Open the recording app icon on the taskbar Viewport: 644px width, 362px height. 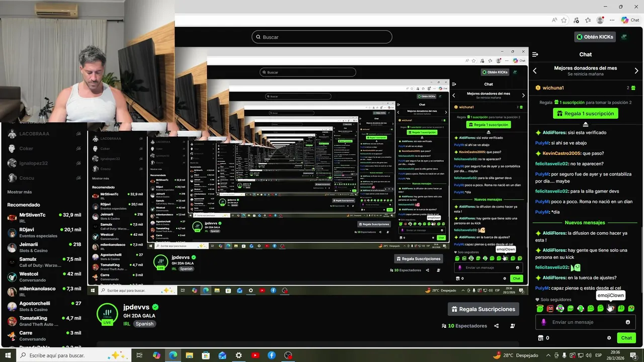pos(288,355)
